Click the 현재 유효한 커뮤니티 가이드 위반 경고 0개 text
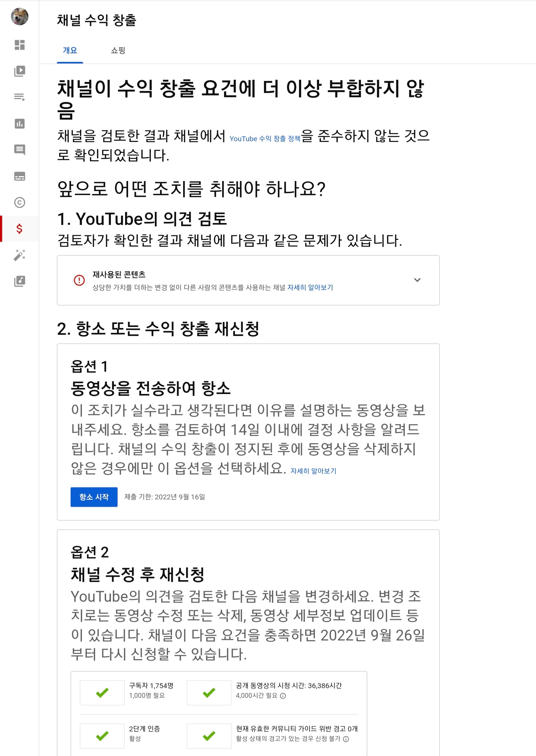The height and width of the screenshot is (756, 536). (297, 729)
